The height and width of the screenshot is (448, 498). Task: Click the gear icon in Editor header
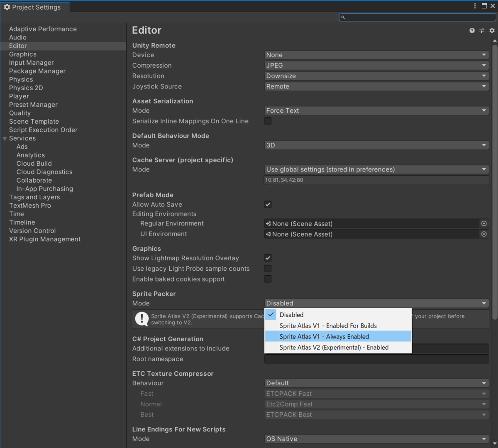[x=492, y=30]
